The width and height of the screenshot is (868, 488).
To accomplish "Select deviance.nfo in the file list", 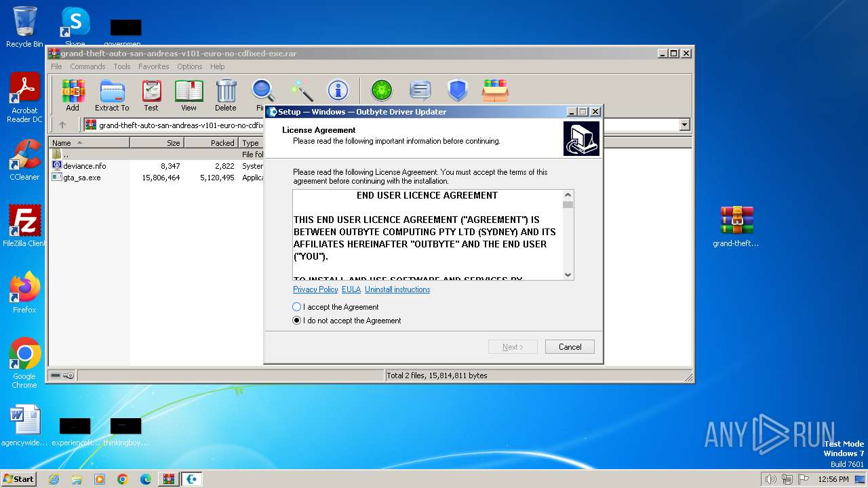I will pos(85,166).
